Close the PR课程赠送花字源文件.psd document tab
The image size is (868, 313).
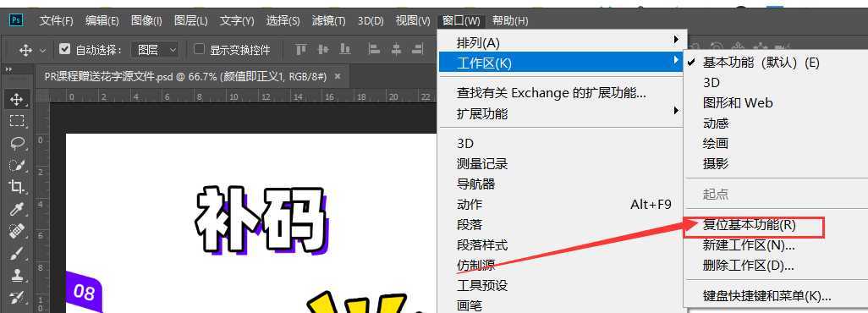click(338, 76)
